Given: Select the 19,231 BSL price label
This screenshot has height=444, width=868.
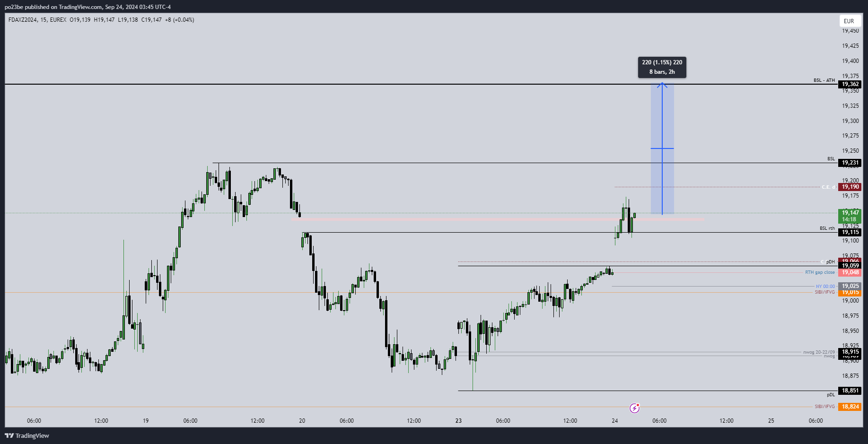Looking at the screenshot, I should 850,163.
